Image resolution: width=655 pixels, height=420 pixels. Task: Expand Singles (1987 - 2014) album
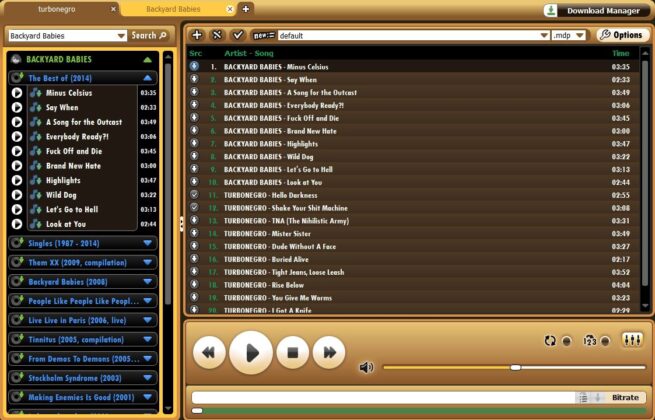pyautogui.click(x=147, y=243)
